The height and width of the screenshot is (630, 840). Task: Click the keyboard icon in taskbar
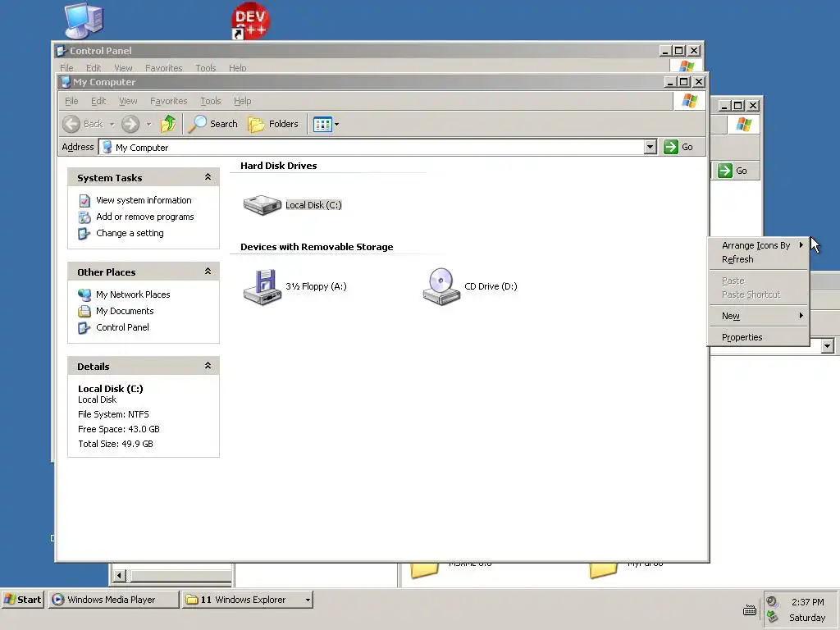click(750, 610)
